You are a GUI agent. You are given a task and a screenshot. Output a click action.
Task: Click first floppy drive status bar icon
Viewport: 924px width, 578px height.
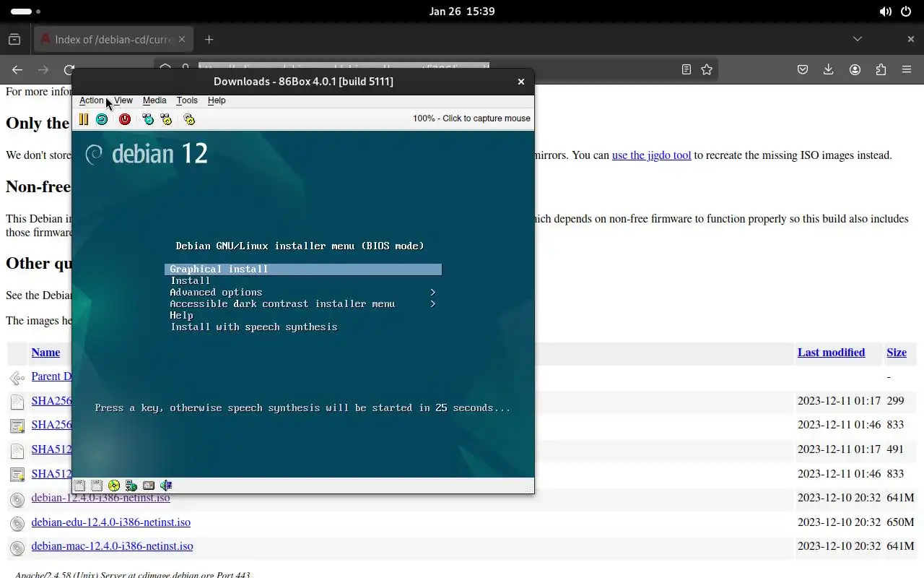[x=79, y=486]
